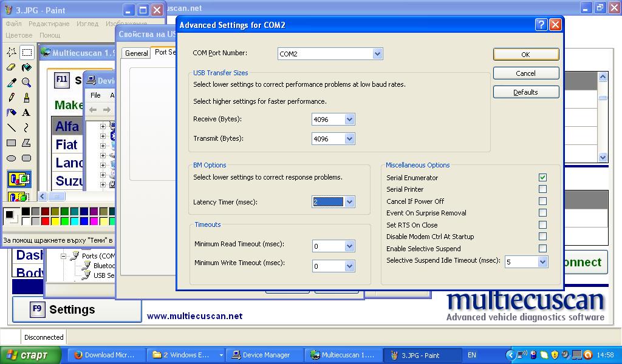This screenshot has height=364, width=622.
Task: Enable Cancel If Power Off checkbox
Action: tap(542, 201)
